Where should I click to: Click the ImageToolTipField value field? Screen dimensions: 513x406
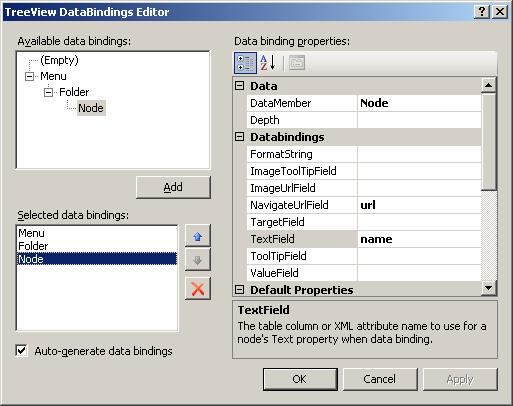pos(419,171)
